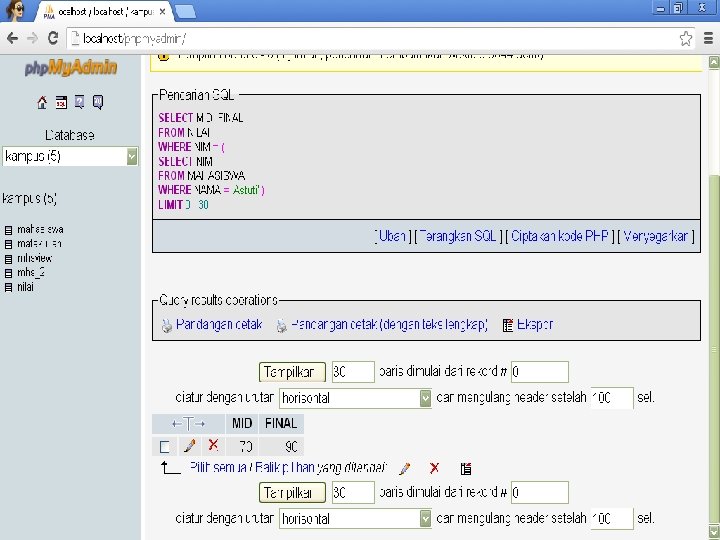Click pencil icon after Pilih semua line
Image resolution: width=720 pixels, height=540 pixels.
(x=405, y=468)
